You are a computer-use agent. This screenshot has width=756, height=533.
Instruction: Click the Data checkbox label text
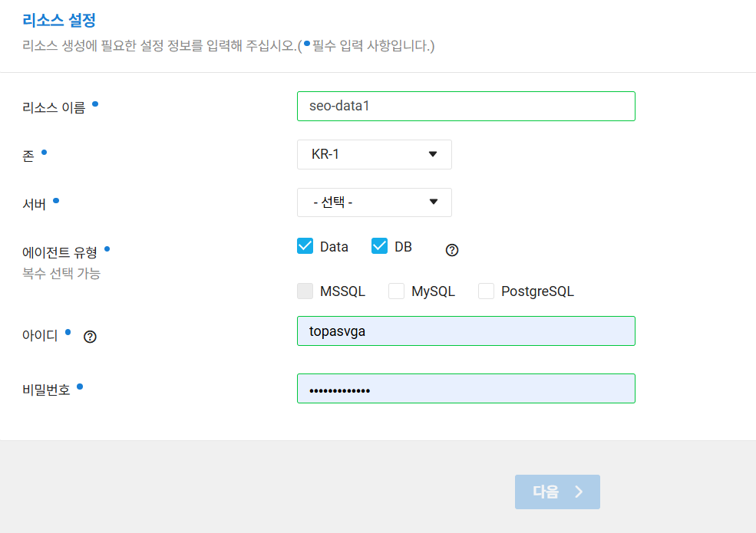pos(334,247)
